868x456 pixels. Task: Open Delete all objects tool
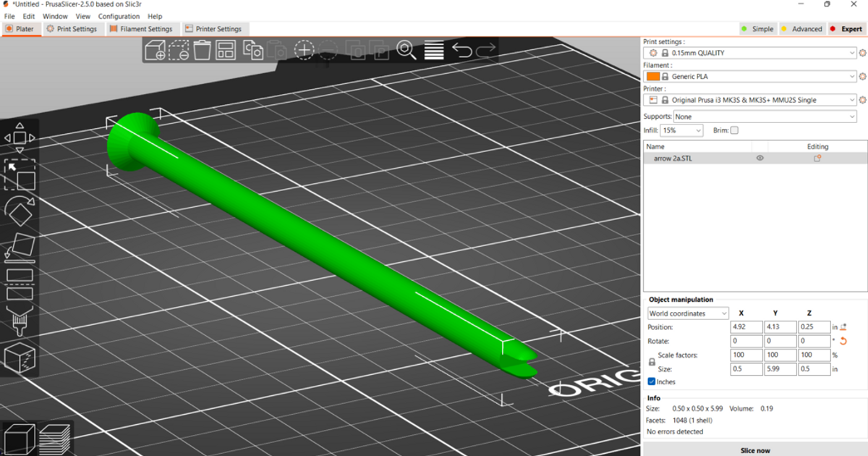coord(203,50)
